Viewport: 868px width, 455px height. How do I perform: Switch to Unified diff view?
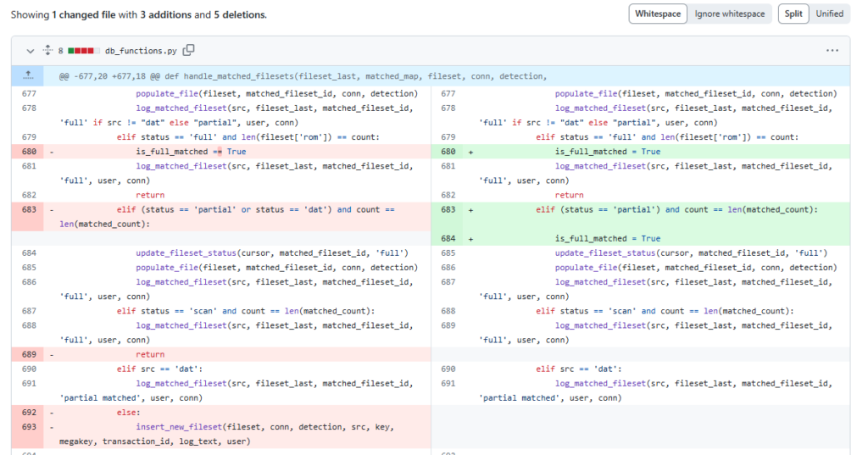829,14
